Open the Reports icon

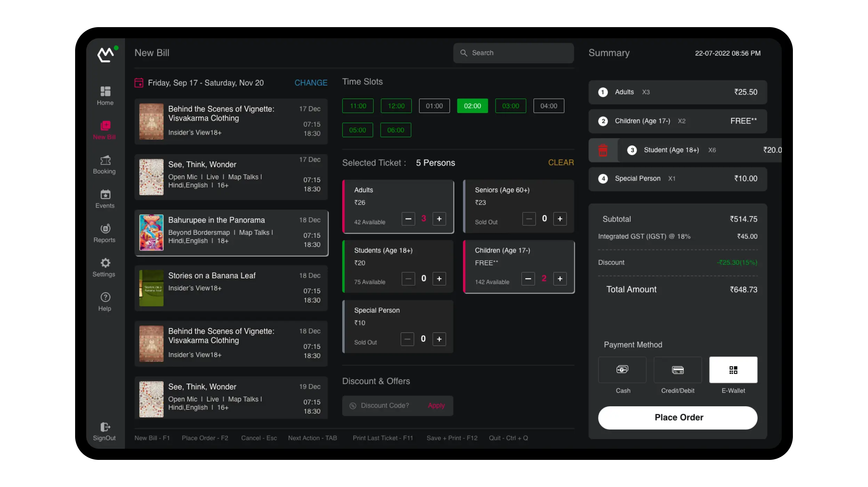coord(105,229)
